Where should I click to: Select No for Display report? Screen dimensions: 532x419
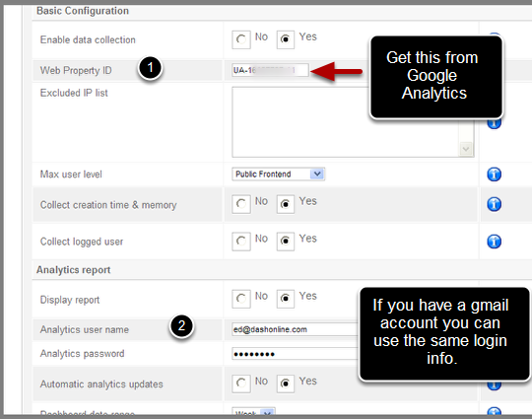click(241, 299)
